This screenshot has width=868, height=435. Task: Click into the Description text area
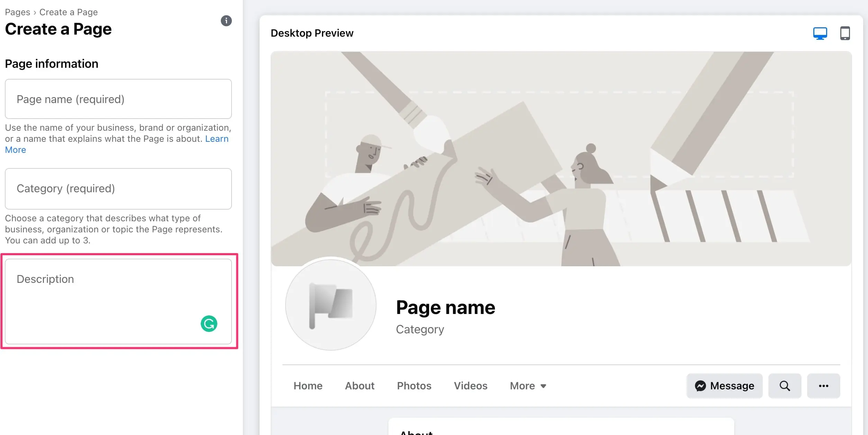point(118,302)
